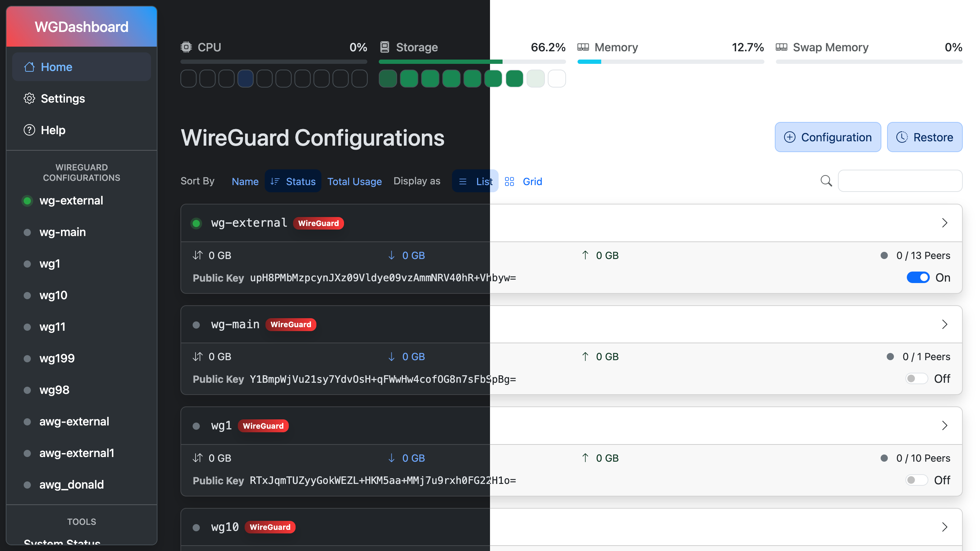Expand the wg-external card chevron
Viewport: 980px width, 551px height.
[x=944, y=223]
